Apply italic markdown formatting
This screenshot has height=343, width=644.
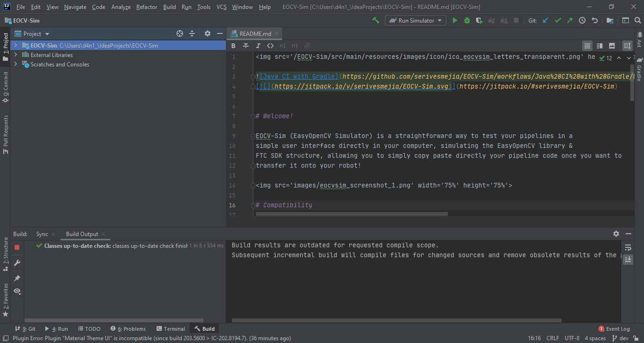pyautogui.click(x=258, y=46)
